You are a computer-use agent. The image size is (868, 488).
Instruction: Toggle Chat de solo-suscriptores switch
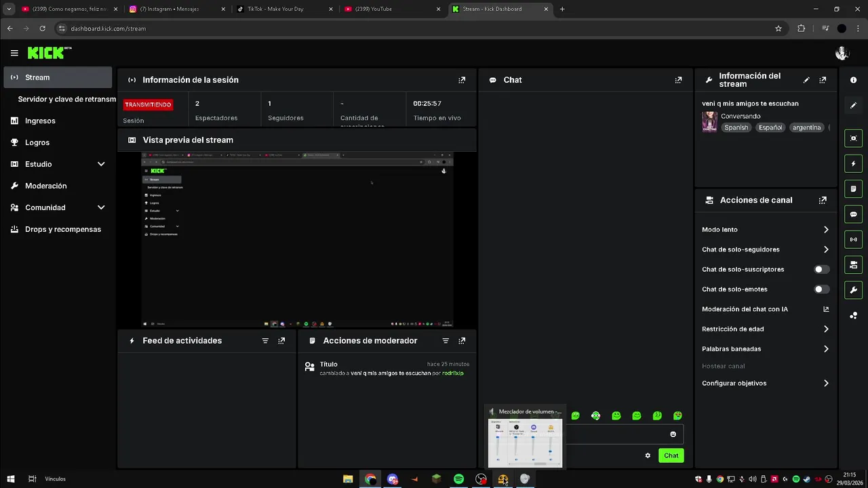click(822, 269)
